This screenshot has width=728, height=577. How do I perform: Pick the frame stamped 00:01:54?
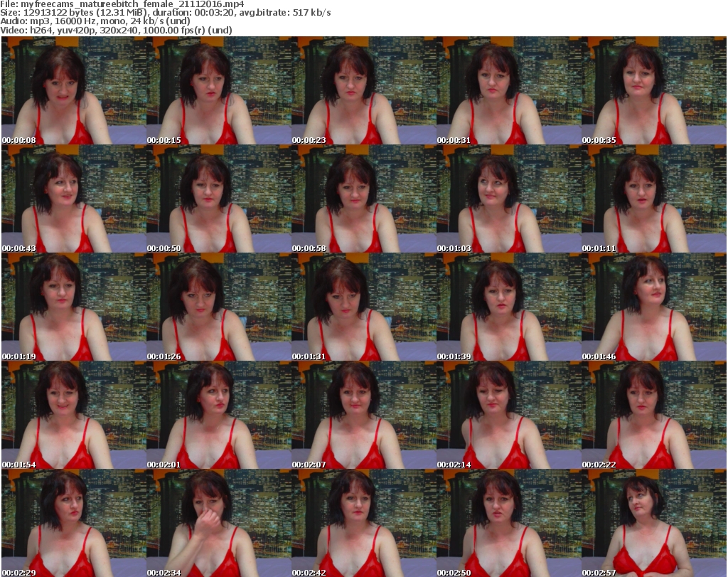[x=74, y=415]
